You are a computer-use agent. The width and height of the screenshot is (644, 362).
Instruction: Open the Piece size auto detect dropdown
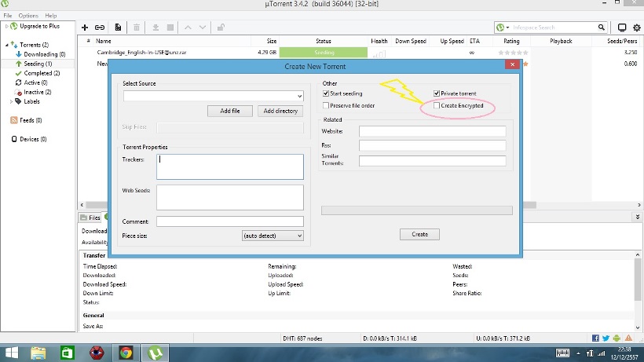273,236
